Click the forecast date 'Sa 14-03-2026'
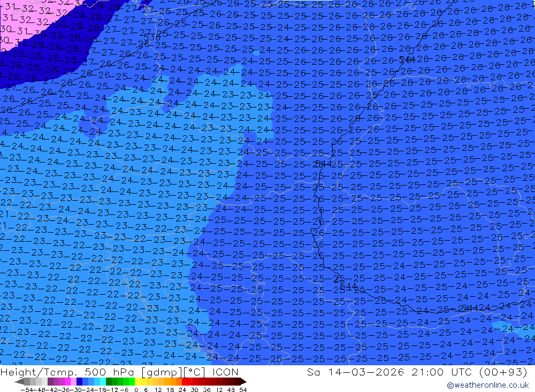The width and height of the screenshot is (535, 392). pos(355,372)
